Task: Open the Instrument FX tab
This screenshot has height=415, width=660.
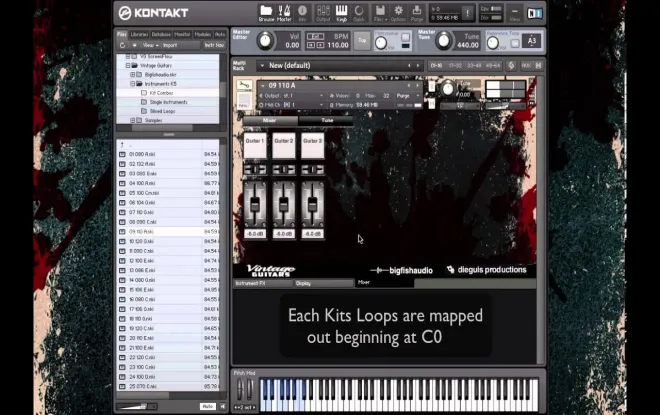Action: point(263,283)
